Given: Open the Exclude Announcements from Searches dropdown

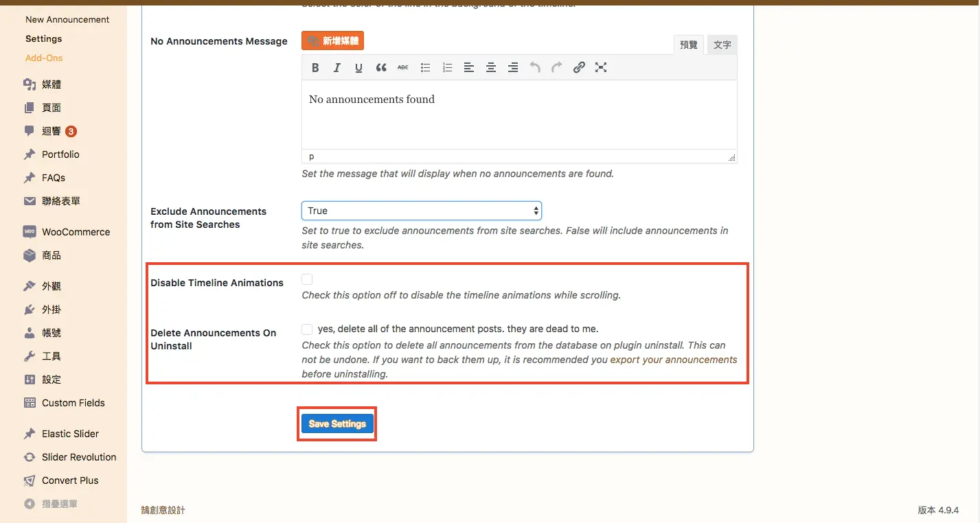Looking at the screenshot, I should (422, 211).
